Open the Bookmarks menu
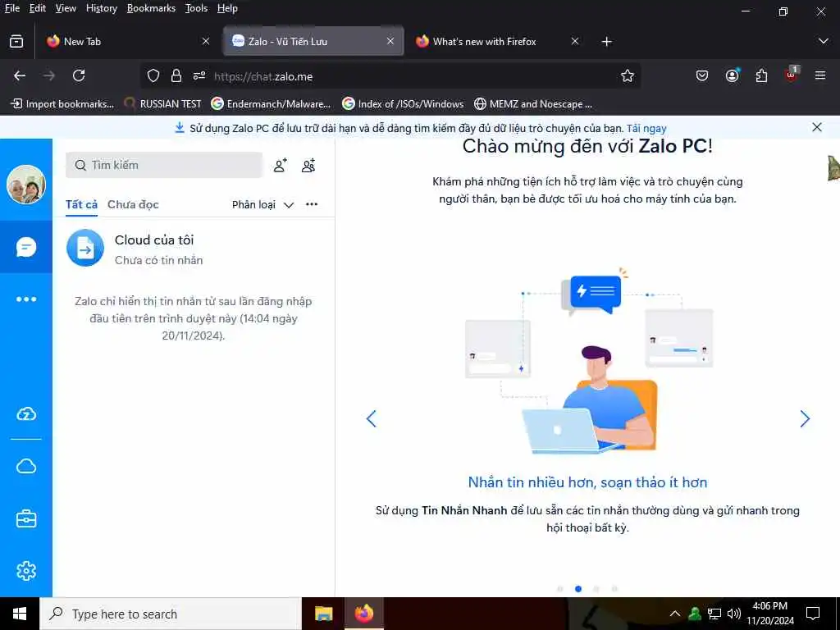 pyautogui.click(x=151, y=8)
